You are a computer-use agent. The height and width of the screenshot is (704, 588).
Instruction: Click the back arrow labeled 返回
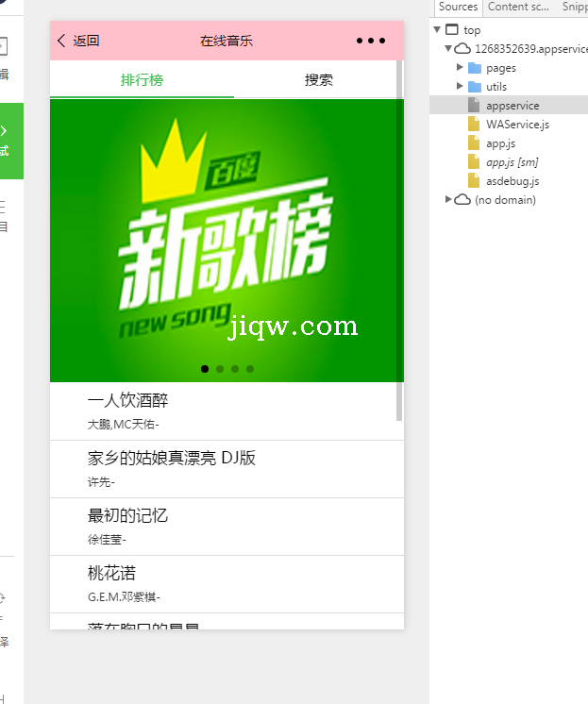click(78, 41)
